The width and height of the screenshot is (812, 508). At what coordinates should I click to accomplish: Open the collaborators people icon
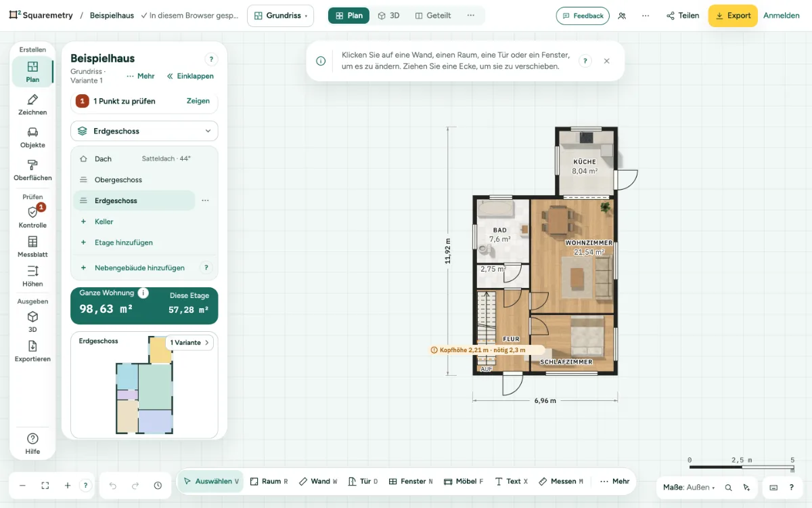click(622, 16)
